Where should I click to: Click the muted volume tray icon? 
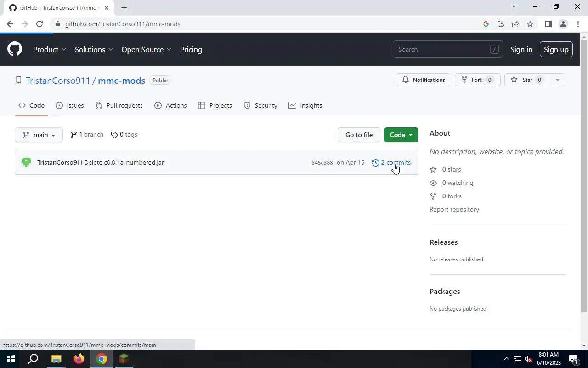click(x=528, y=359)
